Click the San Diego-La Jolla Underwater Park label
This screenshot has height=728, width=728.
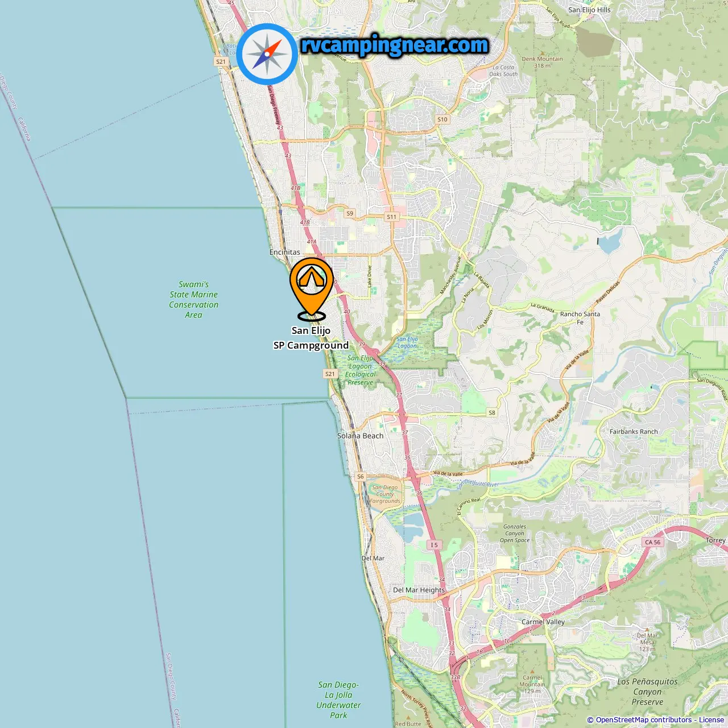(338, 700)
